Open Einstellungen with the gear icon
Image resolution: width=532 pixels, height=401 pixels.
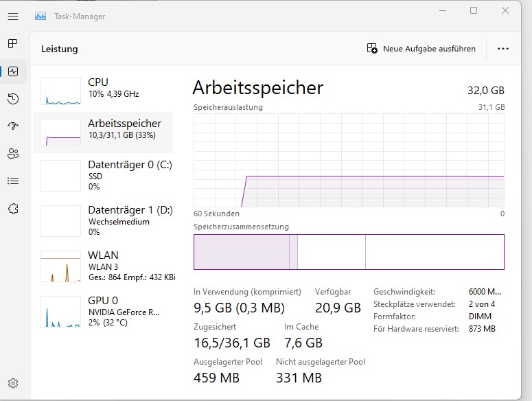pos(13,382)
